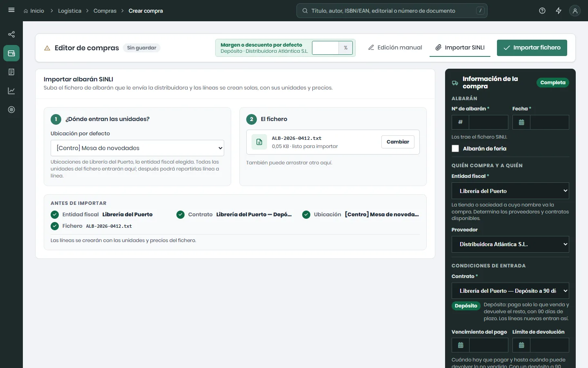Open the hamburger menu icon

(x=11, y=10)
